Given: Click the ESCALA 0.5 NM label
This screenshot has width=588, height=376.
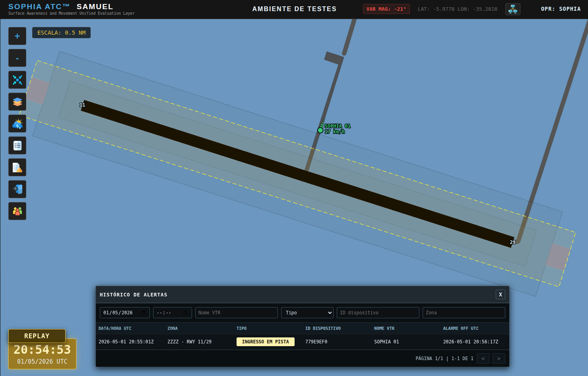Looking at the screenshot, I should pos(62,33).
